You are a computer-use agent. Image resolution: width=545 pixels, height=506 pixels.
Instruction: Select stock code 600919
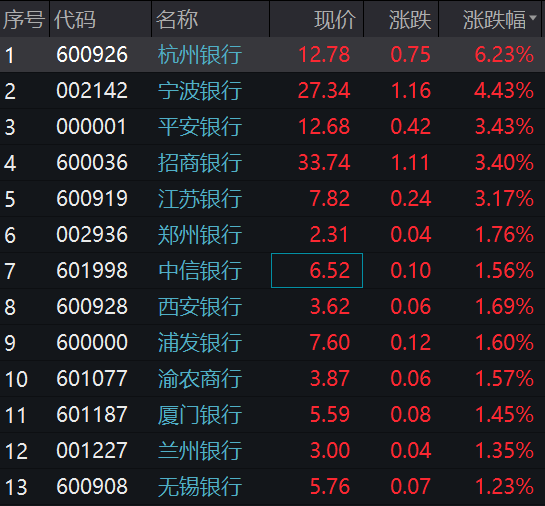point(92,199)
